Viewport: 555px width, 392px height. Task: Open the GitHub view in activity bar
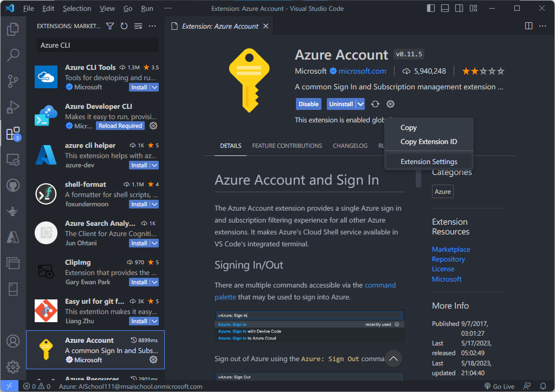pyautogui.click(x=13, y=185)
